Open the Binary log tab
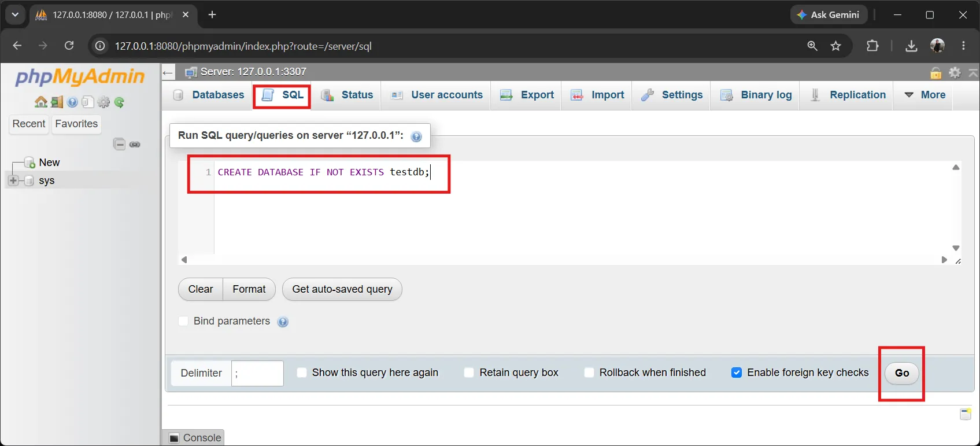Viewport: 980px width, 446px height. [756, 95]
